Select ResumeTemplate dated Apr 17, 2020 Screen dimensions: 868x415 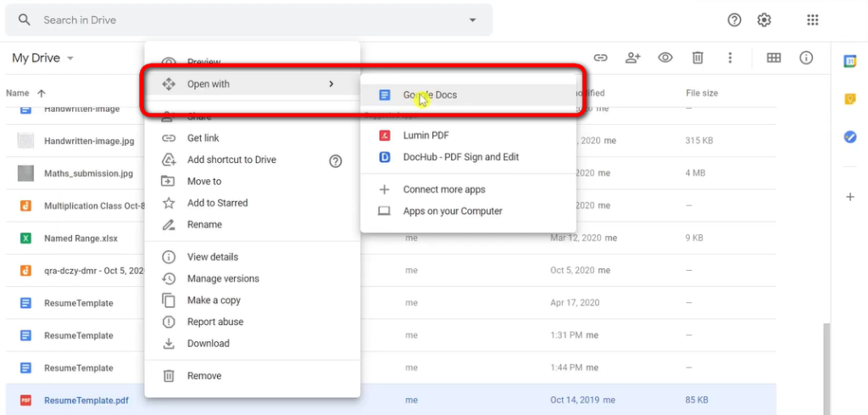pyautogui.click(x=79, y=303)
